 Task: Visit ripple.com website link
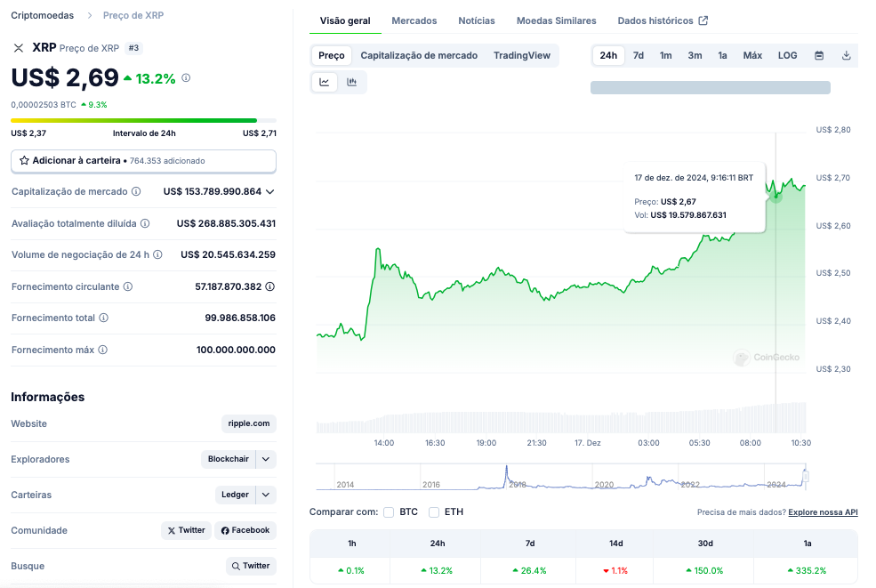(x=249, y=423)
